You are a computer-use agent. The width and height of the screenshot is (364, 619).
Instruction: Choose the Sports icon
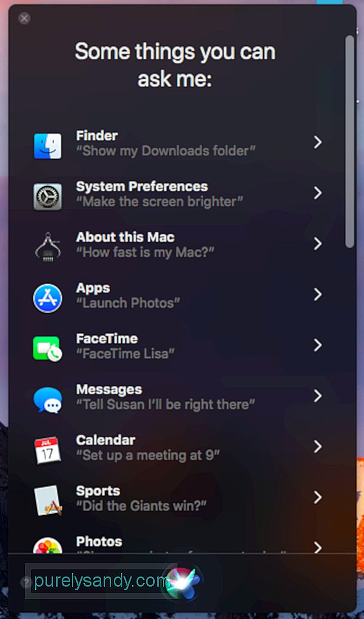[x=48, y=501]
